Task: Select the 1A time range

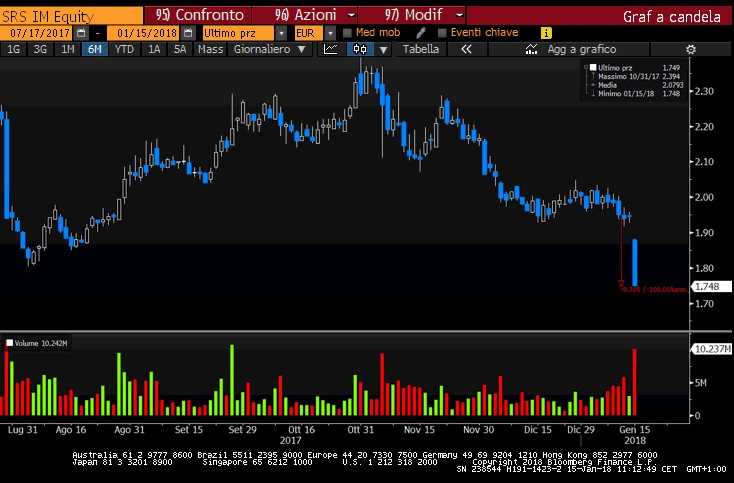Action: pos(154,49)
